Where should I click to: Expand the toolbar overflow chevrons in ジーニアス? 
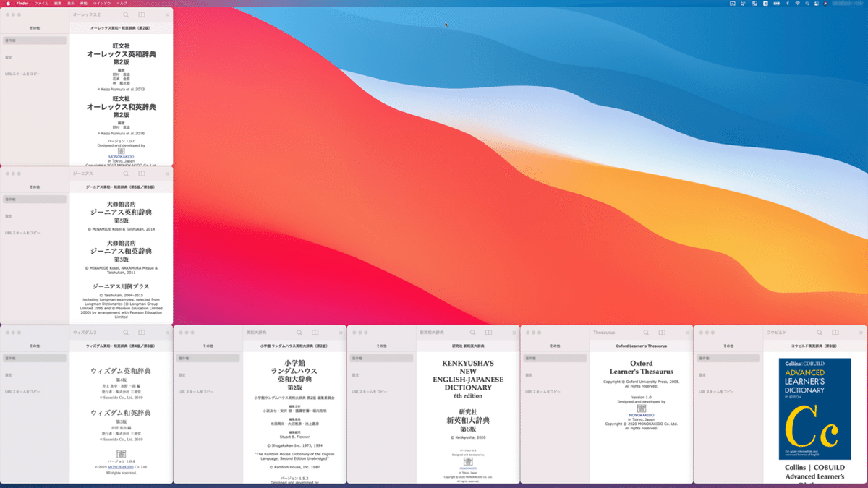168,174
